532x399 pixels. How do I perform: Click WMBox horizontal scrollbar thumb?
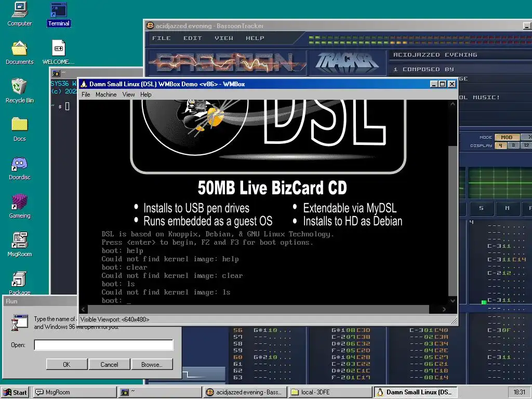[259, 309]
